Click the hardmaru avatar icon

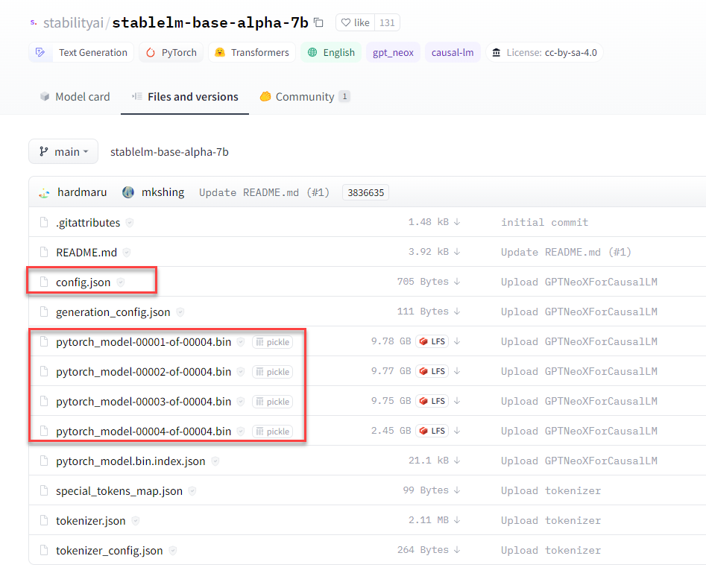pos(45,193)
